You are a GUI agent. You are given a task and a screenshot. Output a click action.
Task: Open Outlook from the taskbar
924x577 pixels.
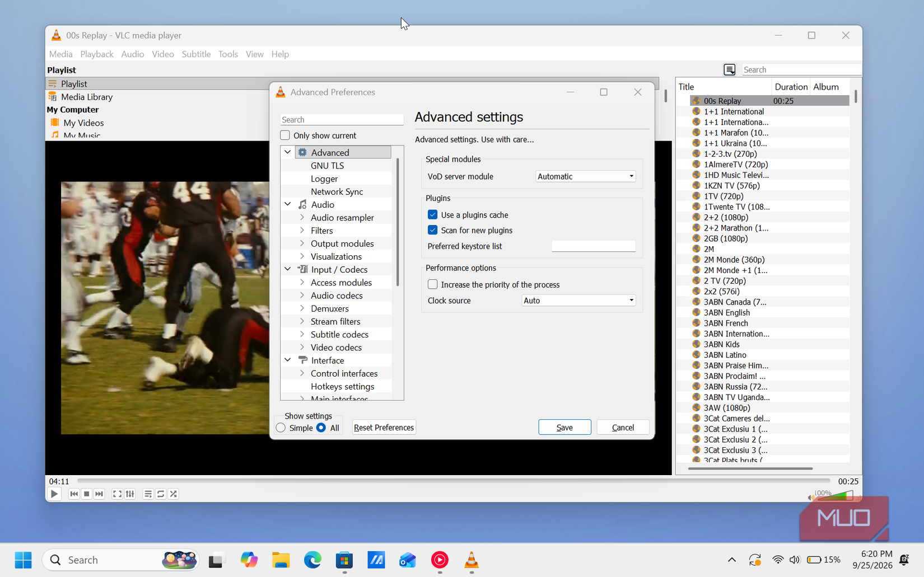click(408, 560)
